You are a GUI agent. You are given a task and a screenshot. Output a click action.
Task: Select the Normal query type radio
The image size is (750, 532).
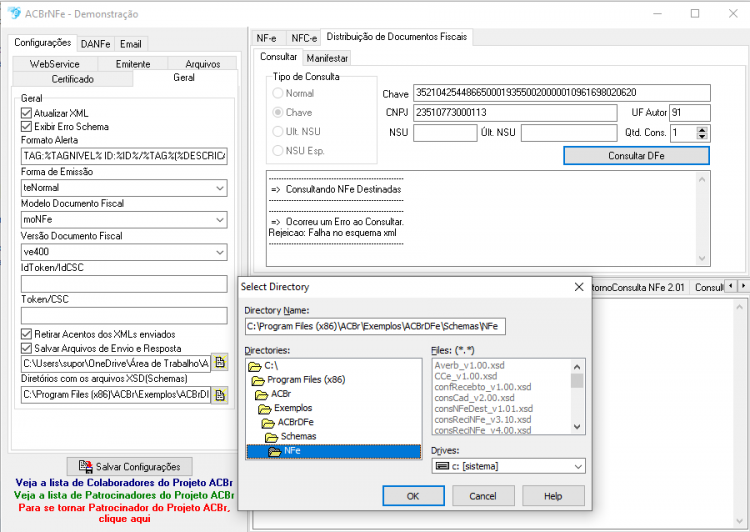point(277,93)
